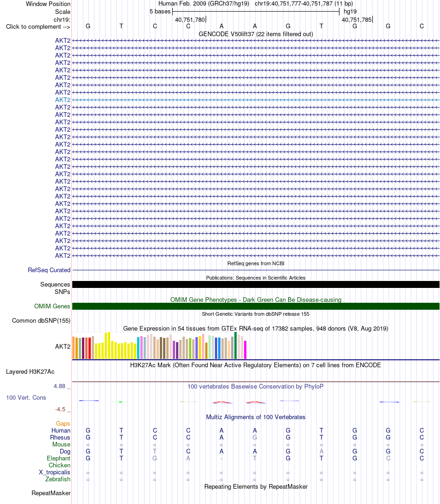440x504 pixels.
Task: Select the X_tropicalis alignment row label
Action: pos(55,472)
